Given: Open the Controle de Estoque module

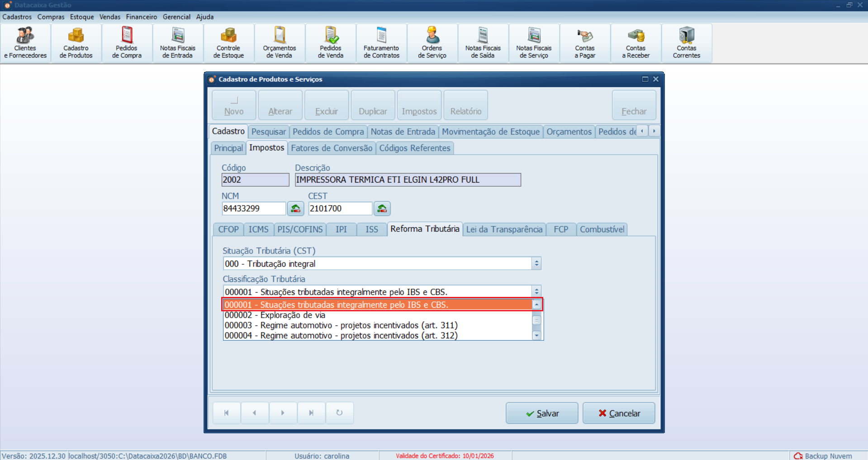Looking at the screenshot, I should click(x=228, y=43).
